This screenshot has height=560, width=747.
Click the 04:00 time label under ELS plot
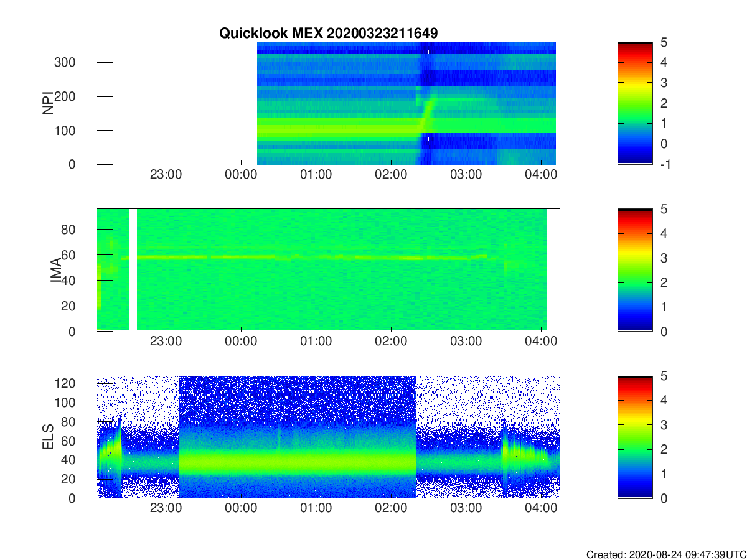click(541, 508)
